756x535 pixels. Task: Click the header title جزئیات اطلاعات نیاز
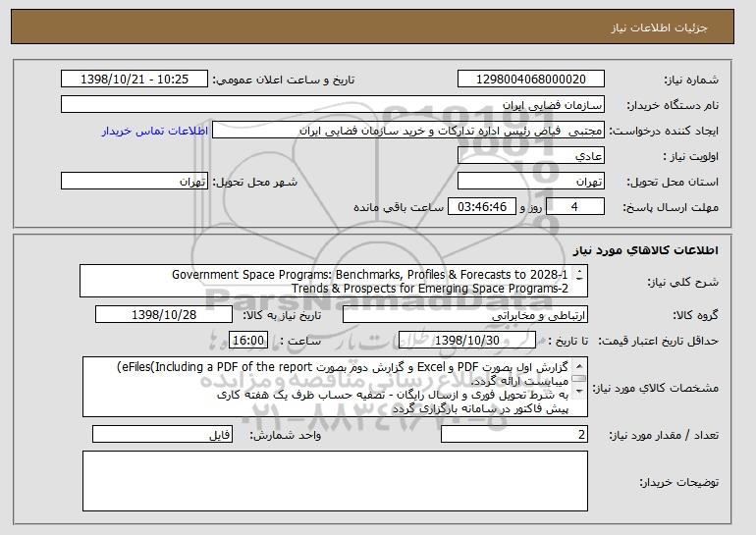click(x=659, y=27)
